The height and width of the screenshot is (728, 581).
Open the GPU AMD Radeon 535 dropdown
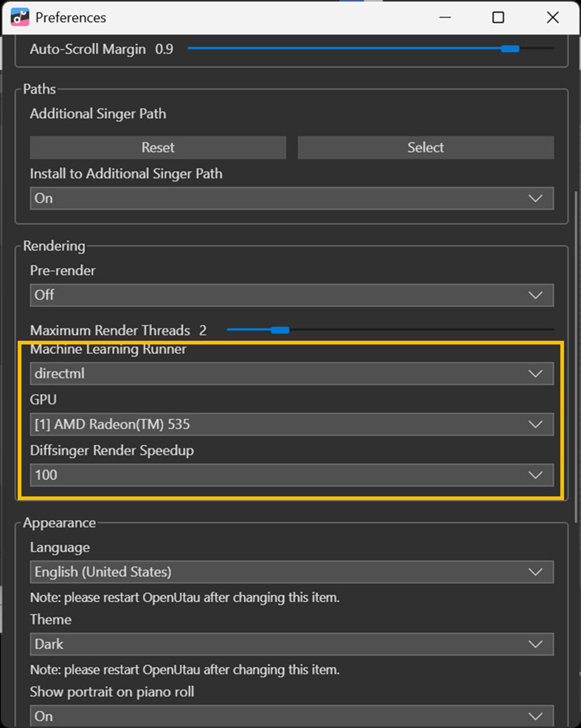pos(292,424)
